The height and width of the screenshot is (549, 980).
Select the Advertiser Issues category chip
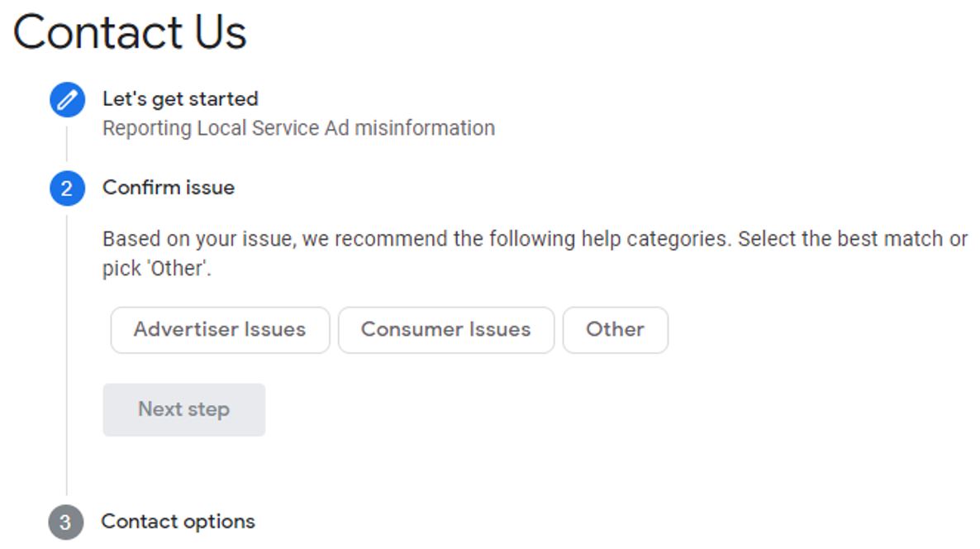[x=220, y=330]
